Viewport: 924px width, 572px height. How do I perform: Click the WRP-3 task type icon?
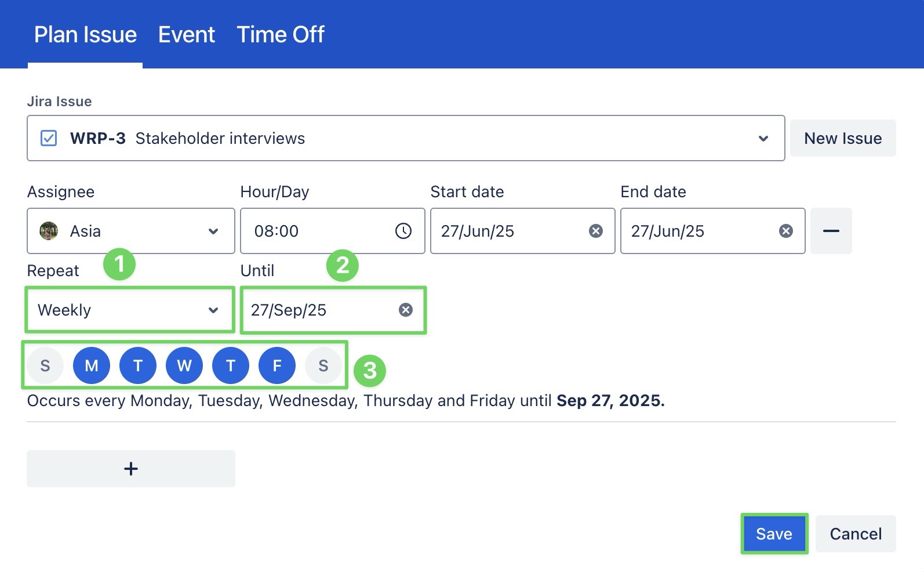49,138
